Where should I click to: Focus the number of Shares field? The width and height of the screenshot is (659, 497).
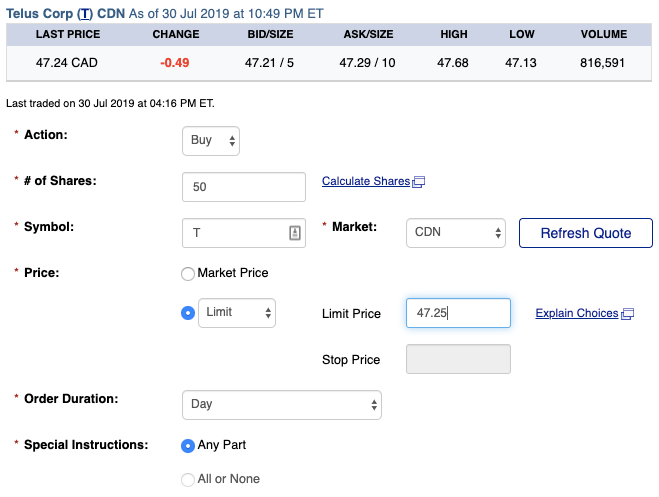[x=244, y=187]
